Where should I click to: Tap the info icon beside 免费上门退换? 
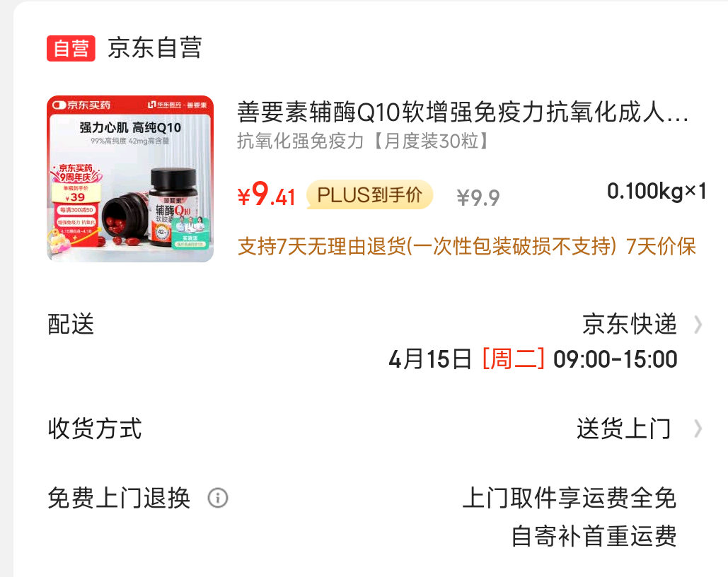click(x=218, y=498)
